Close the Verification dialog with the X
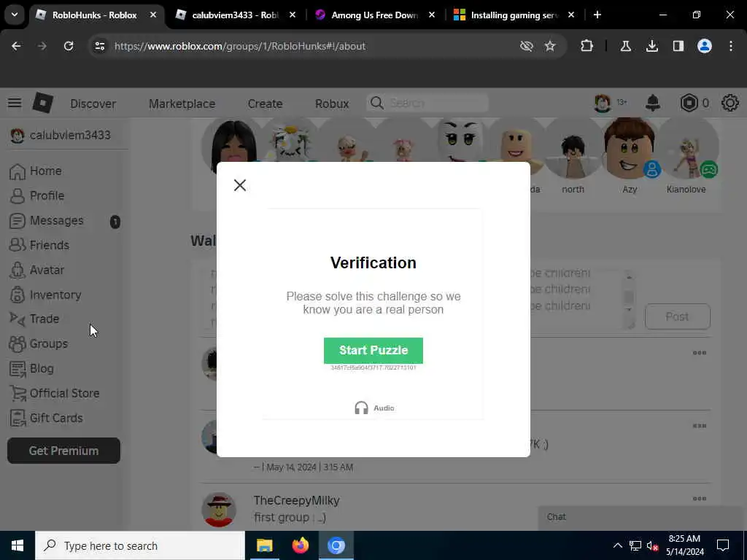The height and width of the screenshot is (560, 747). pos(239,185)
